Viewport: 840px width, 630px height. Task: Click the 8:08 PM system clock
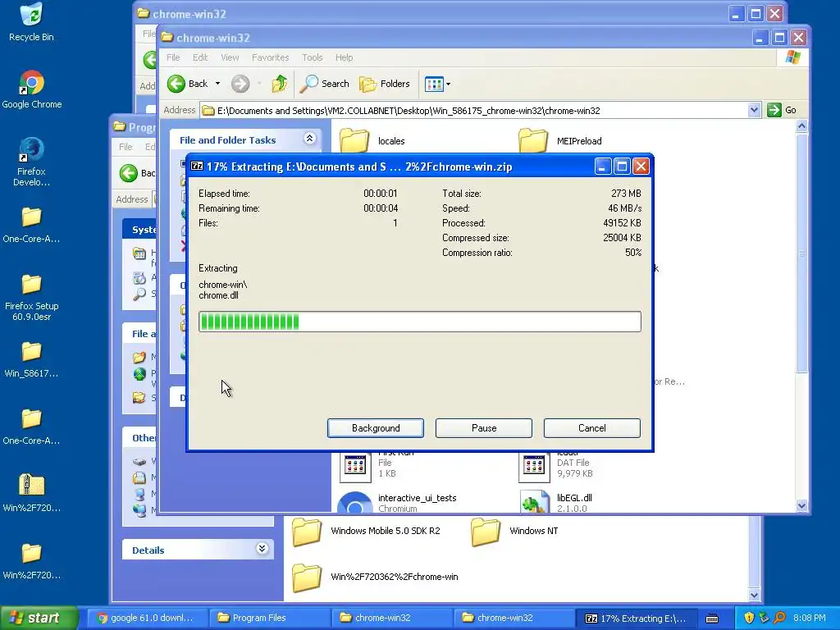pyautogui.click(x=809, y=618)
